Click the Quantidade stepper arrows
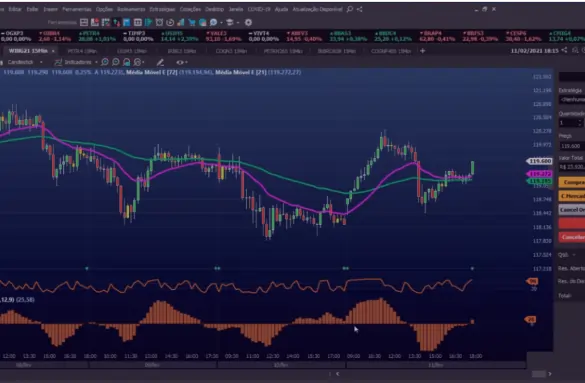Screen dimensions: 585x383 point(580,123)
